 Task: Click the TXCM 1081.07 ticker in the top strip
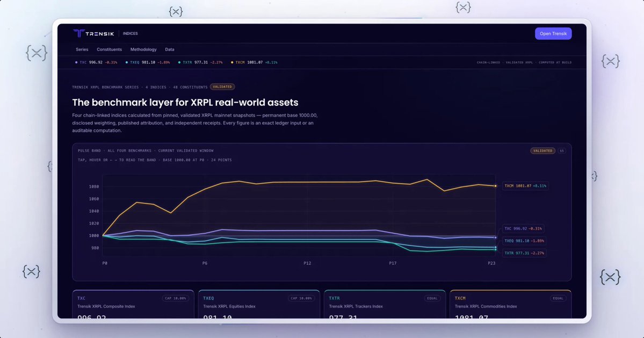(x=254, y=62)
